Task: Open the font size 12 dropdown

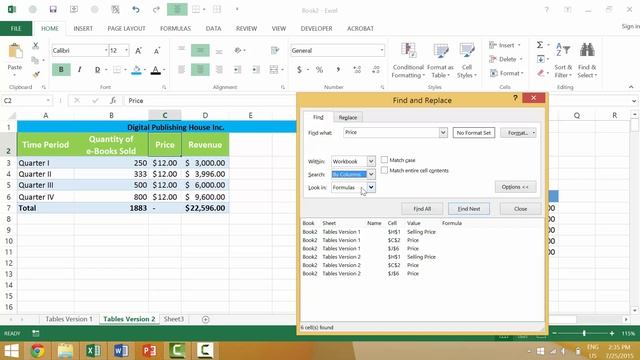Action: click(127, 51)
